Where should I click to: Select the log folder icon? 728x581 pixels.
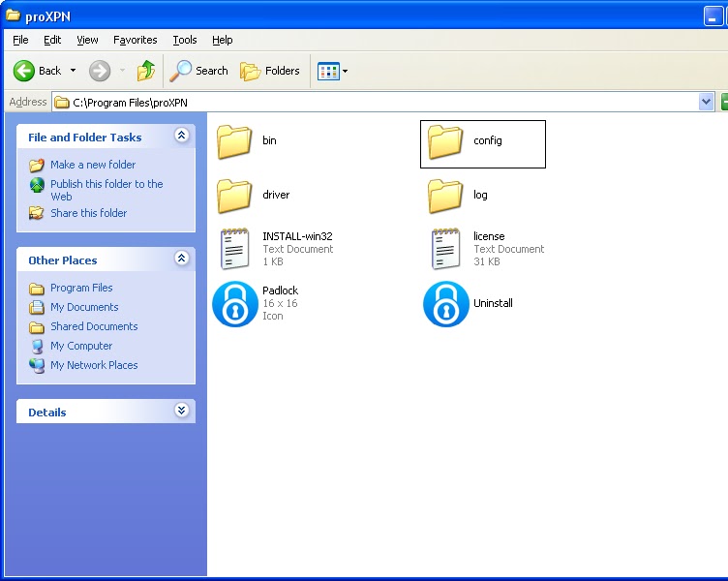445,196
